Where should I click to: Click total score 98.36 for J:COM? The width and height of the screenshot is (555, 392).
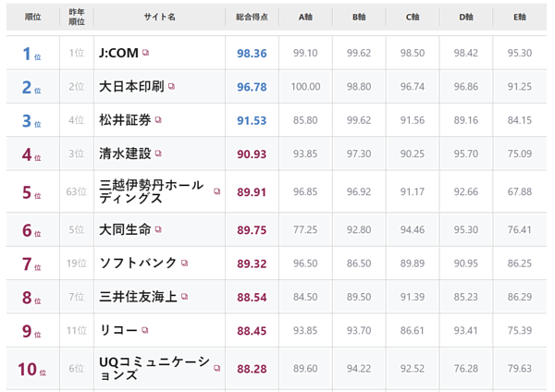[252, 54]
